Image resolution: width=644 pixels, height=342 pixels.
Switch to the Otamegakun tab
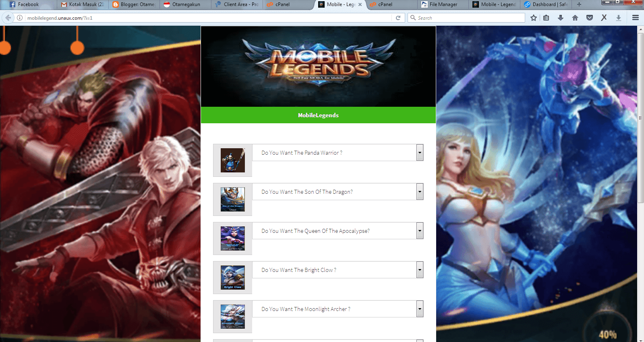186,4
